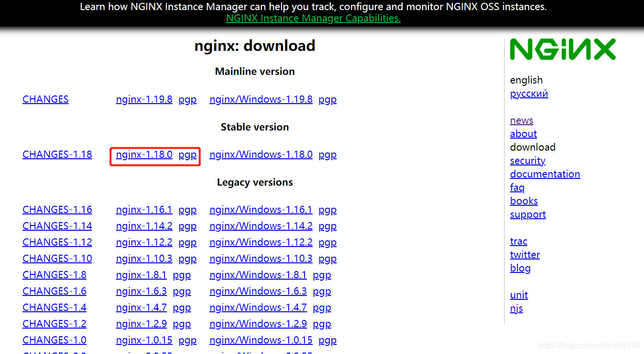The width and height of the screenshot is (644, 354).
Task: Open pgp signature for nginx/Windows-1.12.2
Action: [x=328, y=243]
